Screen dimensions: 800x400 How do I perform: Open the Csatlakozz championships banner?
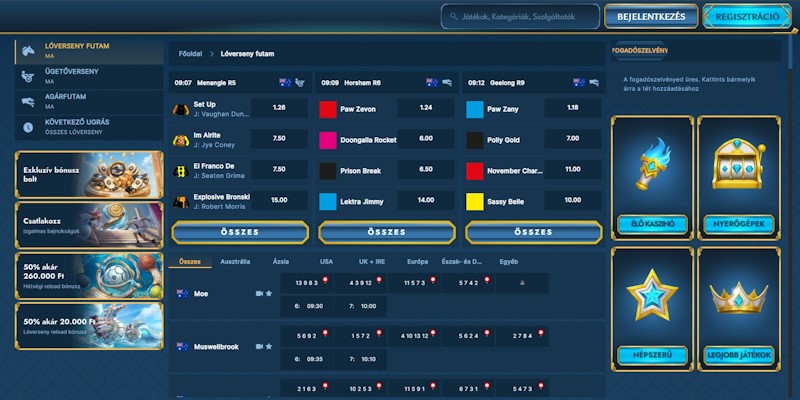(x=89, y=225)
